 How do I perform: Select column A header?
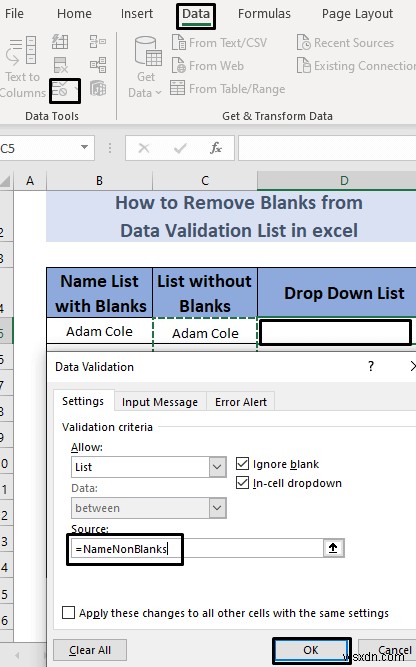pos(30,181)
